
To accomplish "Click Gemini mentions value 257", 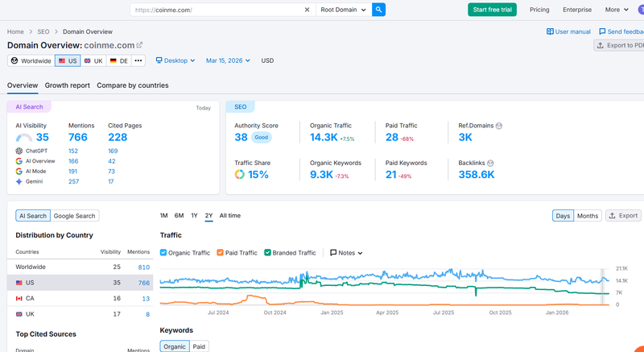I will (x=73, y=181).
